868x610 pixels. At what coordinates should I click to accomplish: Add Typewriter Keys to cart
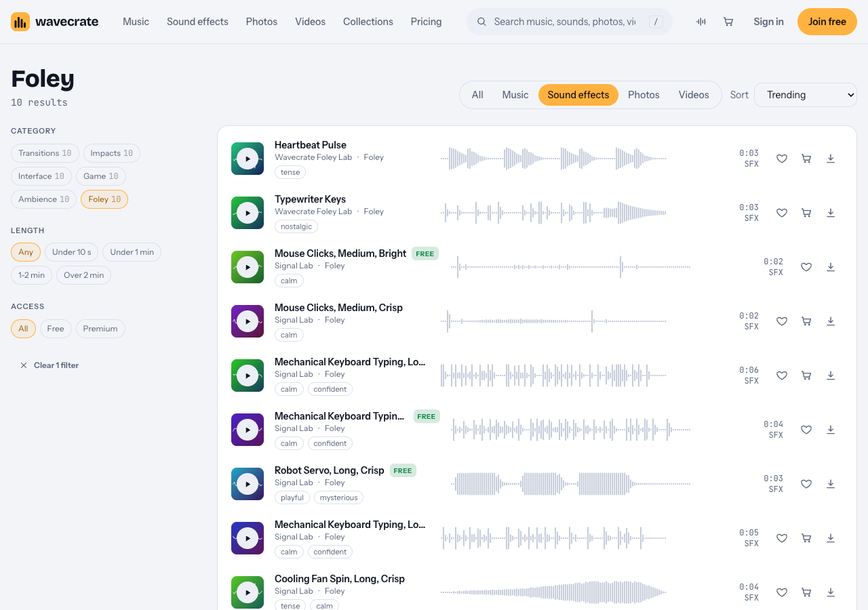click(x=806, y=213)
